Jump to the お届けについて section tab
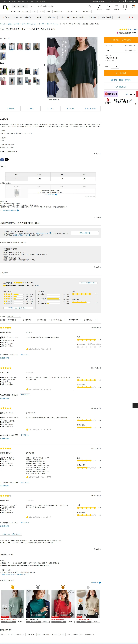Image resolution: width=138 pixels, height=644 pixels. click(x=91, y=109)
